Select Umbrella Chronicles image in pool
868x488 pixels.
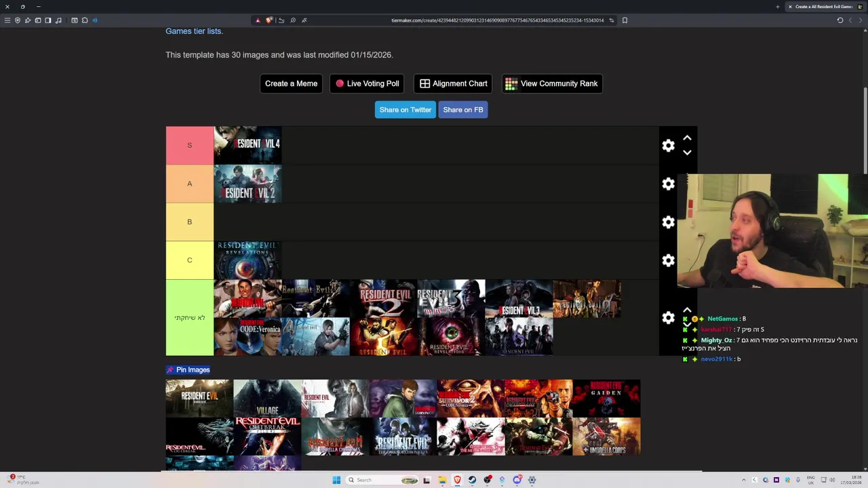coord(335,436)
